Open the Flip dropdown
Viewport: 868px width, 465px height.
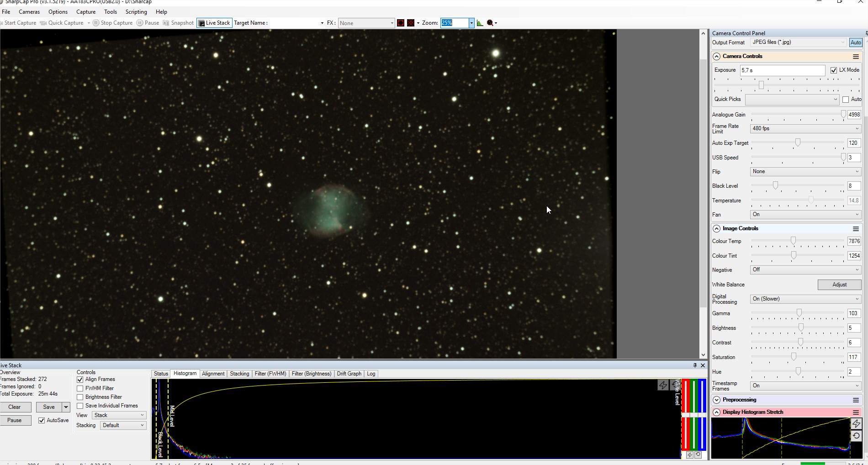point(806,172)
